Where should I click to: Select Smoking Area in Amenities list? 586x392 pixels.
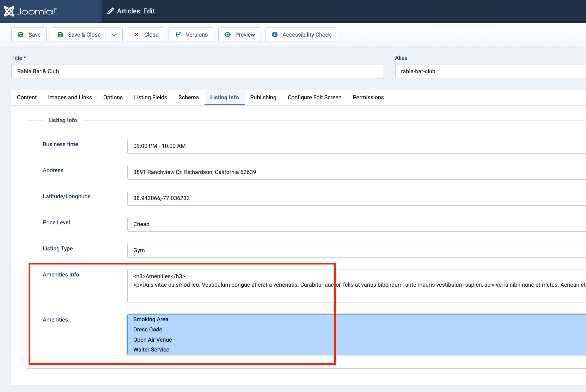(x=151, y=319)
